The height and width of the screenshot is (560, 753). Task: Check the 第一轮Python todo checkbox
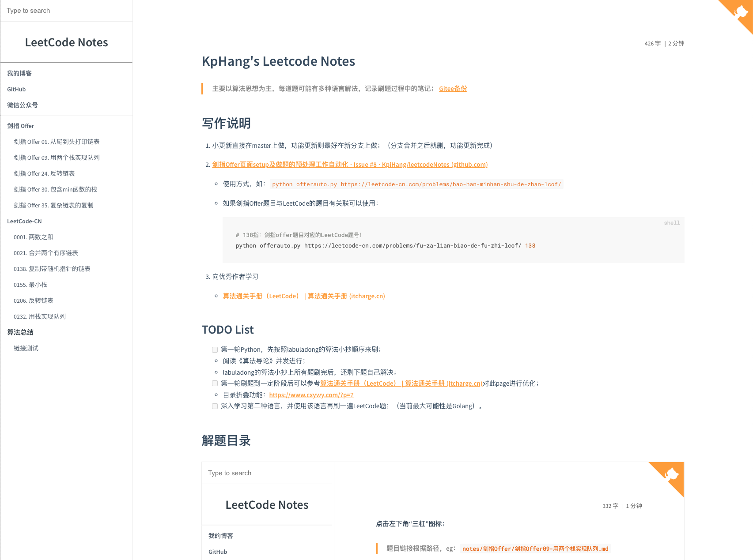[215, 350]
